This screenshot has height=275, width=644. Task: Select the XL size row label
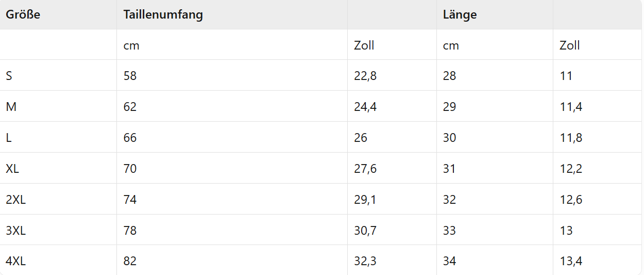click(x=12, y=169)
